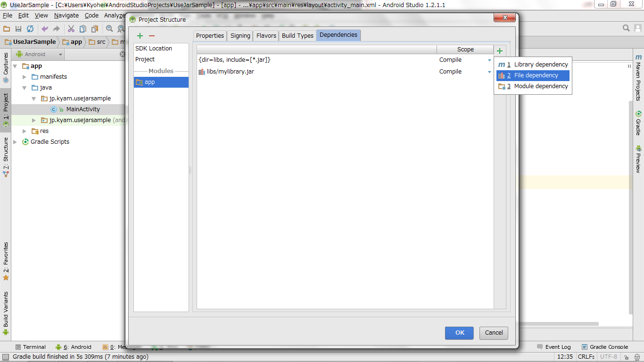This screenshot has width=644, height=362.
Task: Expand the manifests folder
Action: (x=25, y=77)
